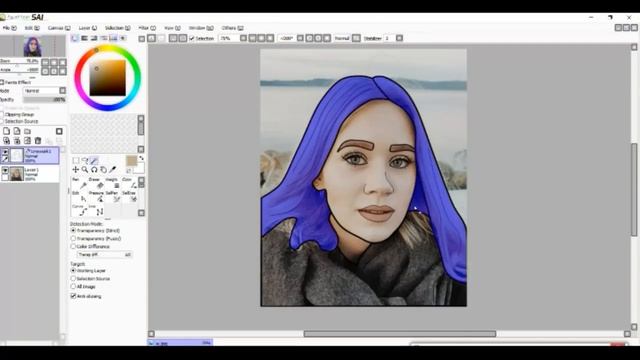Select the Layer1 thumbnail

point(17,174)
